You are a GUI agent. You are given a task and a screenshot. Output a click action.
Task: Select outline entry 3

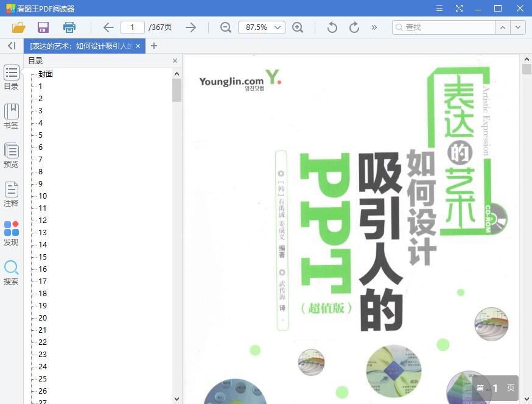pos(40,111)
